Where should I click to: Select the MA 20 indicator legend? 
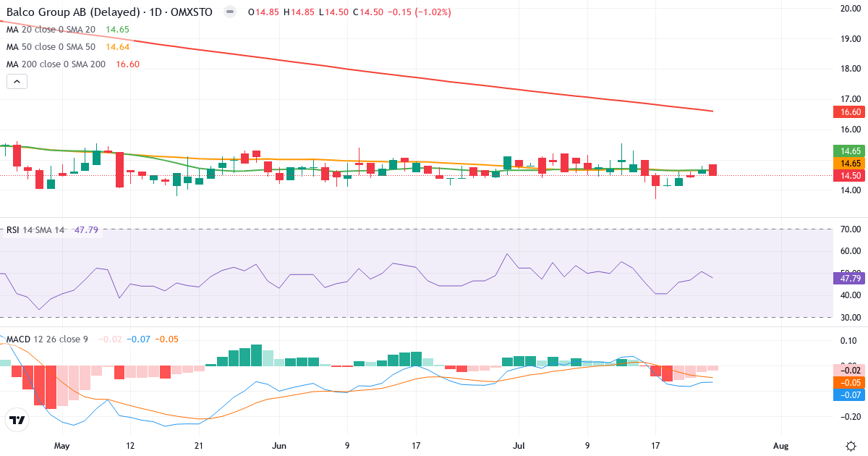point(51,30)
